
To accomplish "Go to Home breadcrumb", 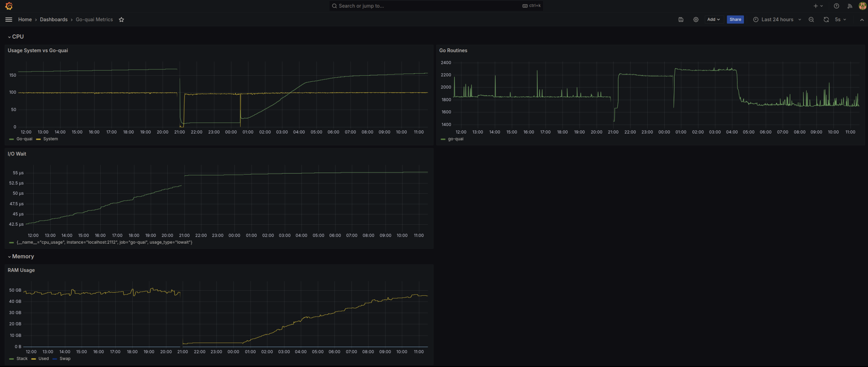I will [x=25, y=20].
